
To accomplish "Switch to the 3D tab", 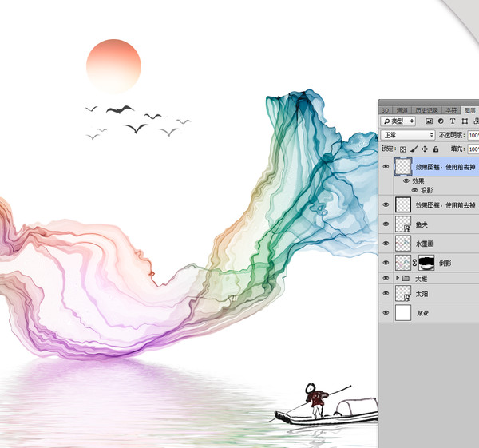I will (386, 110).
